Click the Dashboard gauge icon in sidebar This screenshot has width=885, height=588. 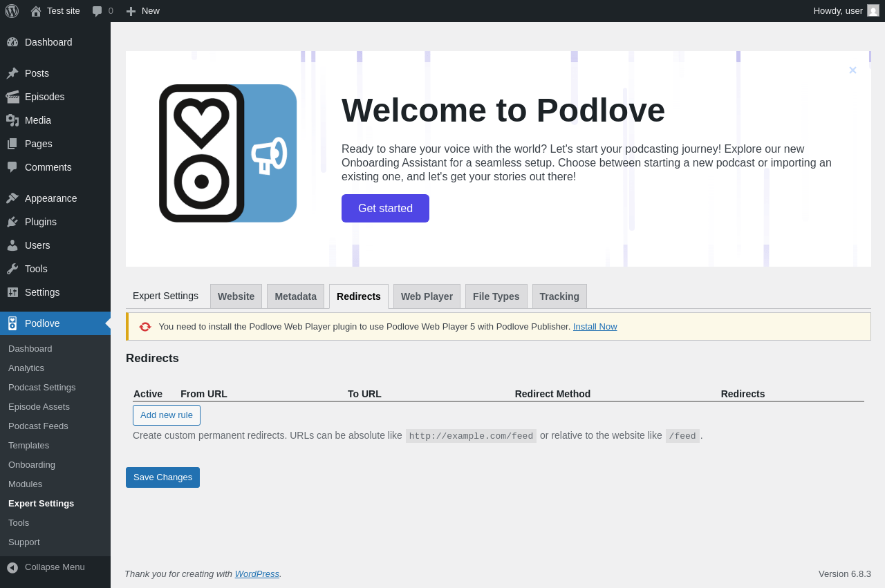point(12,42)
